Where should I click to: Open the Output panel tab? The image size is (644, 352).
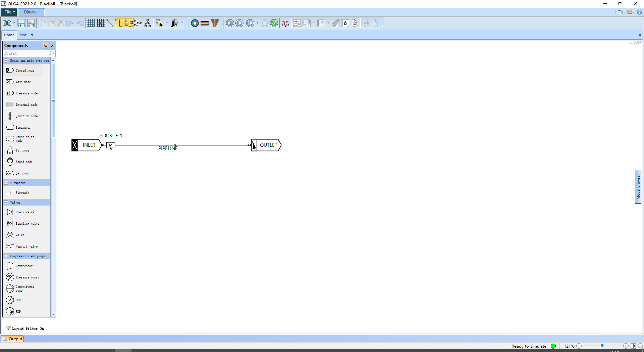12,339
